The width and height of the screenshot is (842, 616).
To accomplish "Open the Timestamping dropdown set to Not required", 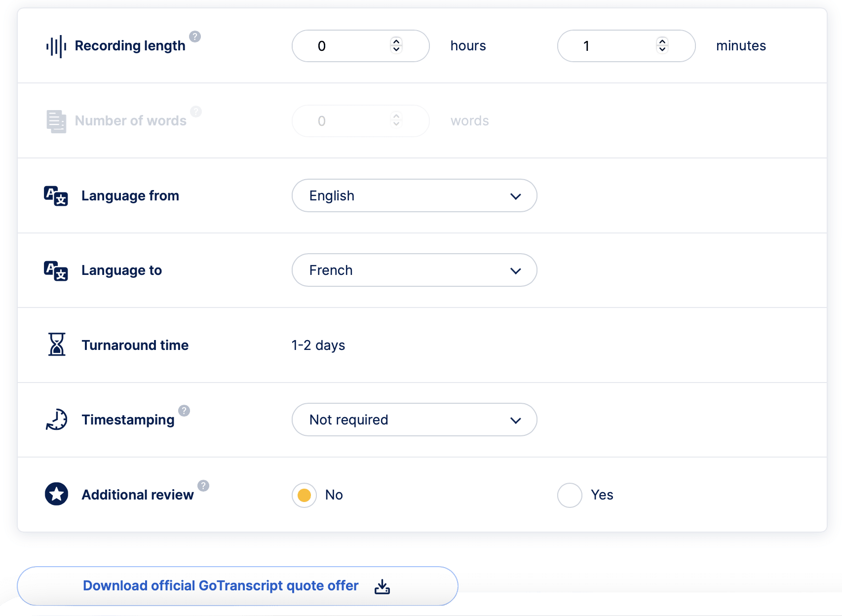I will coord(414,420).
